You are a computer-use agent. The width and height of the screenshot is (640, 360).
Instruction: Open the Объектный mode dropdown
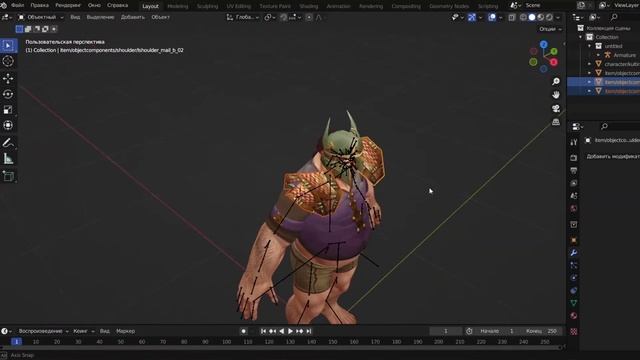click(41, 17)
